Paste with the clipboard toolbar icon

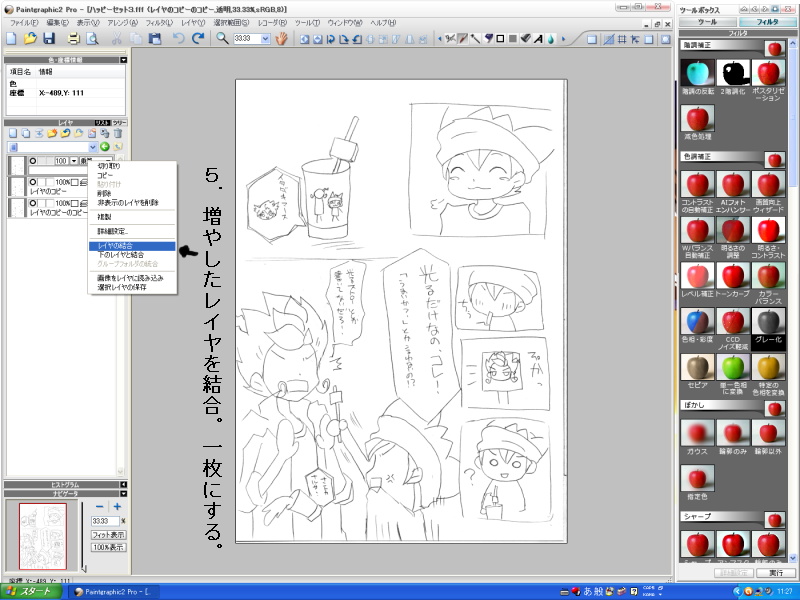(155, 38)
